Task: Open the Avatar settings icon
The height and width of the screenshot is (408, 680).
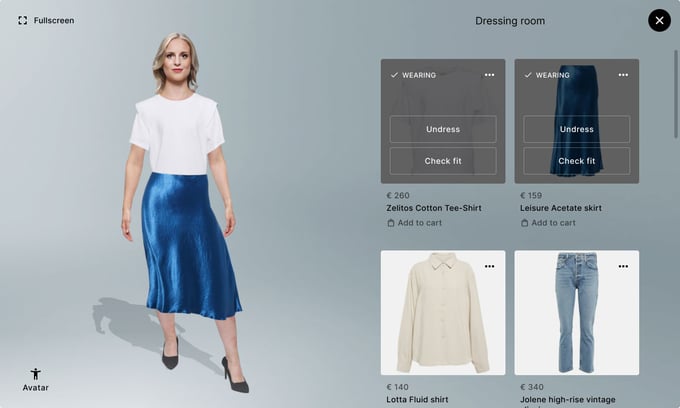Action: point(36,374)
